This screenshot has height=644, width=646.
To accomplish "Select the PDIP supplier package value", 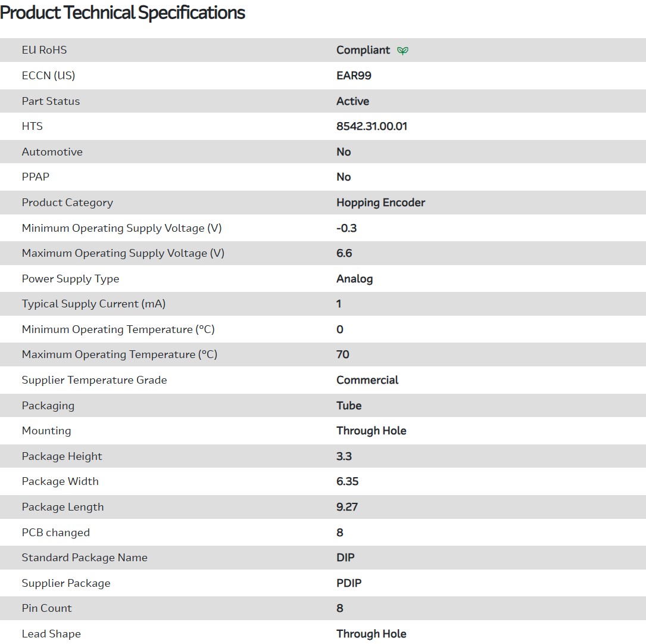I will (349, 583).
